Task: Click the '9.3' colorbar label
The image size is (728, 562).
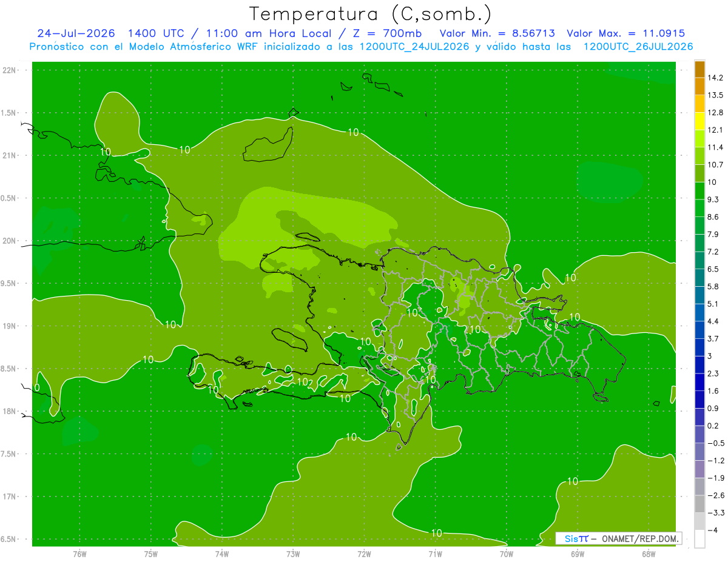Action: (x=713, y=199)
